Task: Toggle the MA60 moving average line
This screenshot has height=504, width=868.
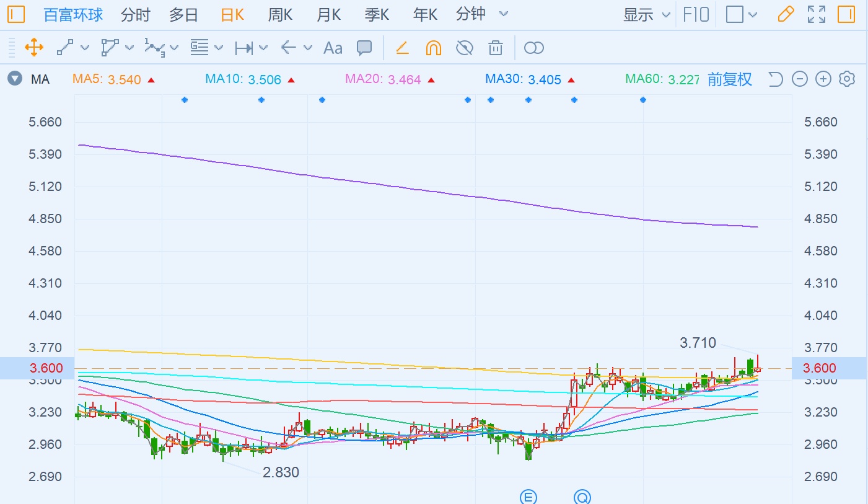Action: (662, 79)
